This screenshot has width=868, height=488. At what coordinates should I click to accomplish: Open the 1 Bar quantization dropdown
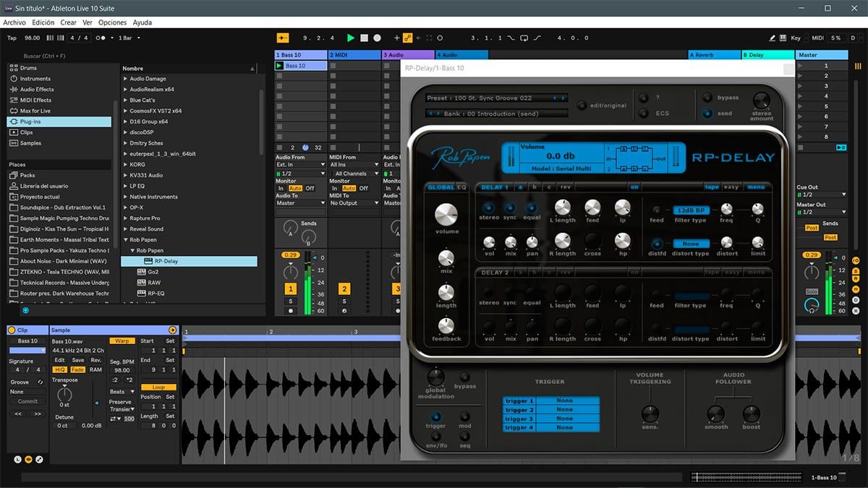tap(129, 38)
